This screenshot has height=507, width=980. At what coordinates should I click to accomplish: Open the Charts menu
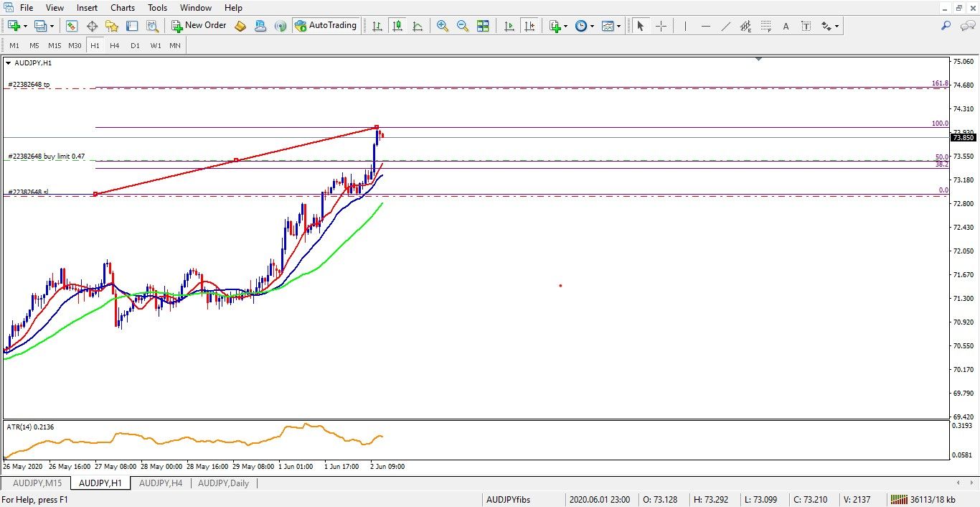pos(123,8)
